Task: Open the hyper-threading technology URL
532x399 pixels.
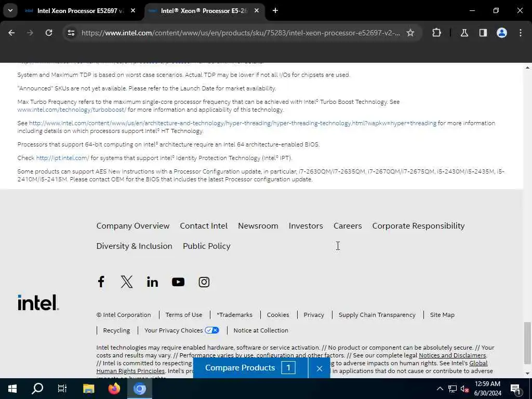Action: [233, 123]
